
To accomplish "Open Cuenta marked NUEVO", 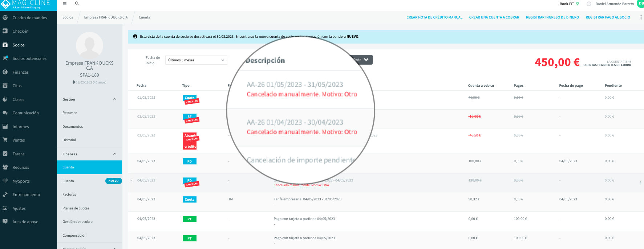I will point(89,181).
